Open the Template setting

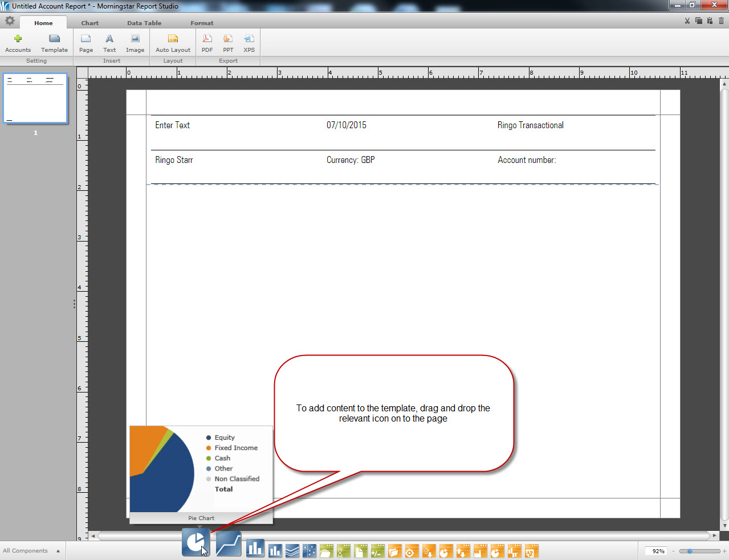54,43
